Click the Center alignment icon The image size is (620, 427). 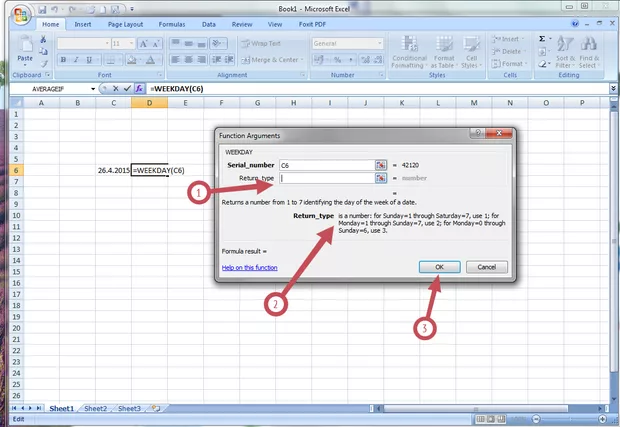coord(189,60)
